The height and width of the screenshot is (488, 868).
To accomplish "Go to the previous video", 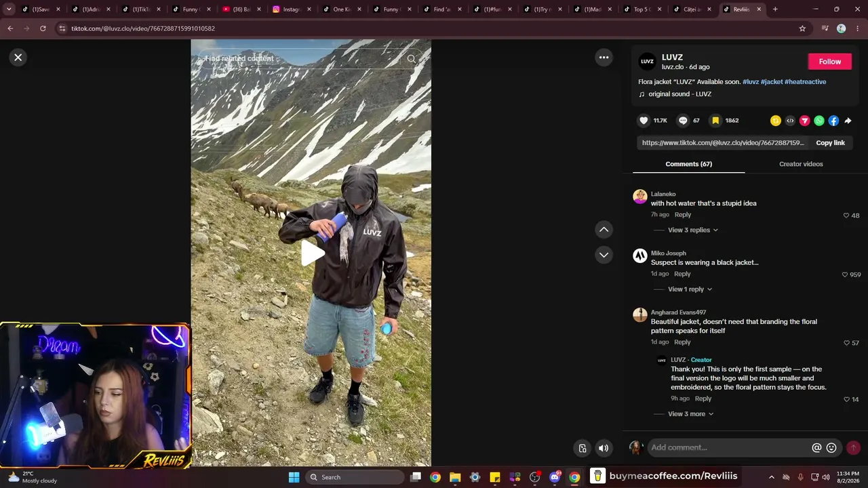I will (604, 230).
